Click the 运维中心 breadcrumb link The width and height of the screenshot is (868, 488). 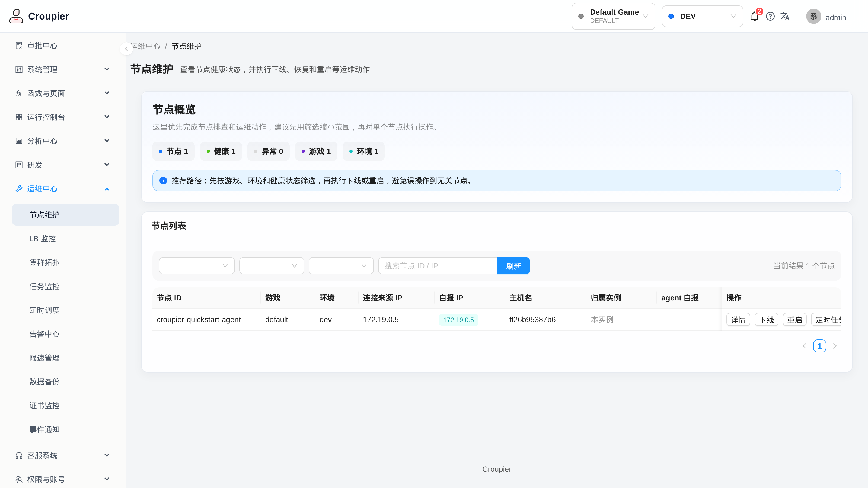click(146, 46)
